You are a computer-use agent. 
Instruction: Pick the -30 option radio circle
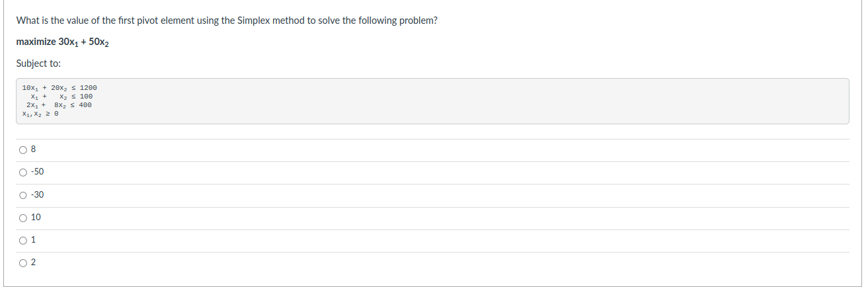pos(23,195)
